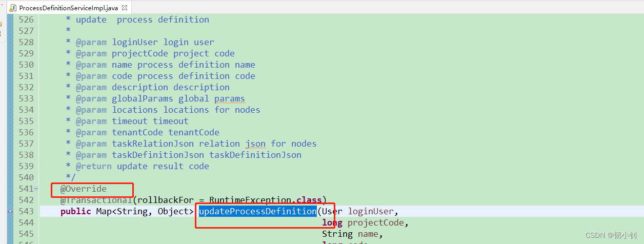The width and height of the screenshot is (644, 244).
Task: Click the 'timeout timeout' param comment
Action: [x=150, y=121]
